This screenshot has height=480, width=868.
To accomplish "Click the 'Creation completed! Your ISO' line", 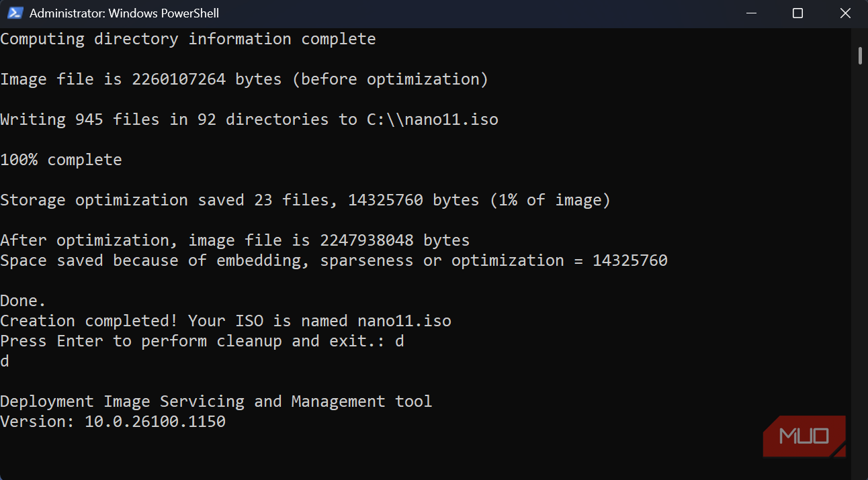I will tap(226, 322).
